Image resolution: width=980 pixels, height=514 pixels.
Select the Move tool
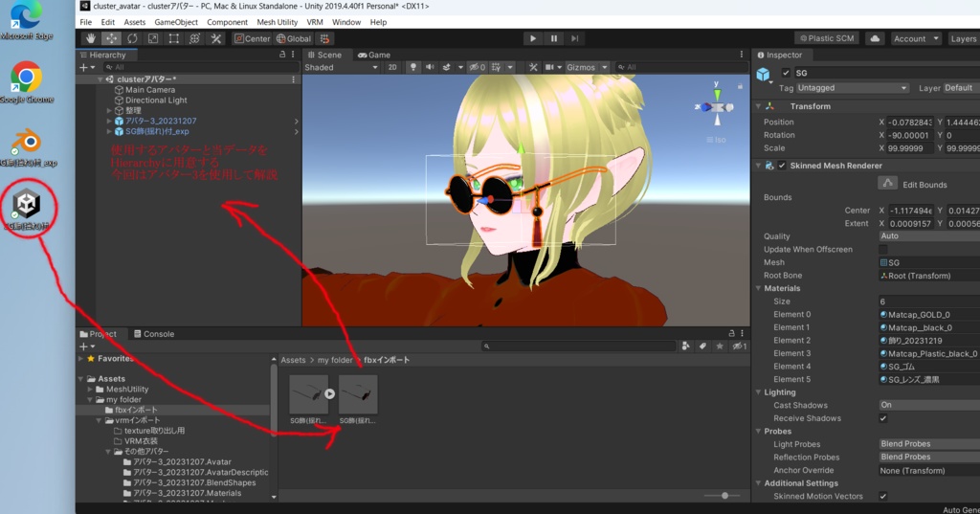tap(111, 39)
